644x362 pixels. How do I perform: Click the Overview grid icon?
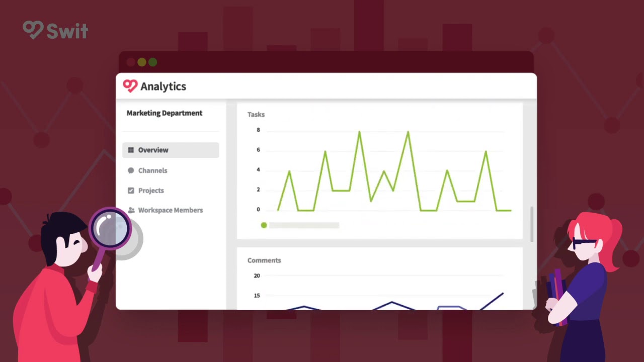coord(131,150)
